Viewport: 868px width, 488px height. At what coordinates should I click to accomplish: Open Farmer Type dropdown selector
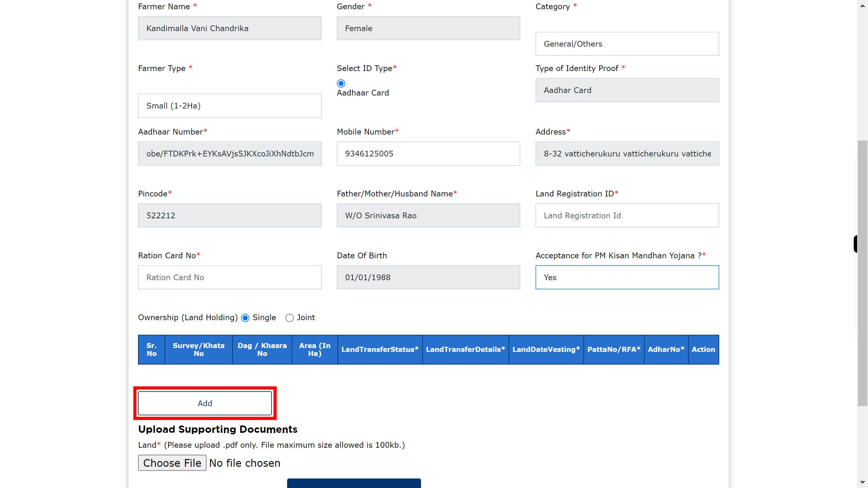[x=229, y=106]
